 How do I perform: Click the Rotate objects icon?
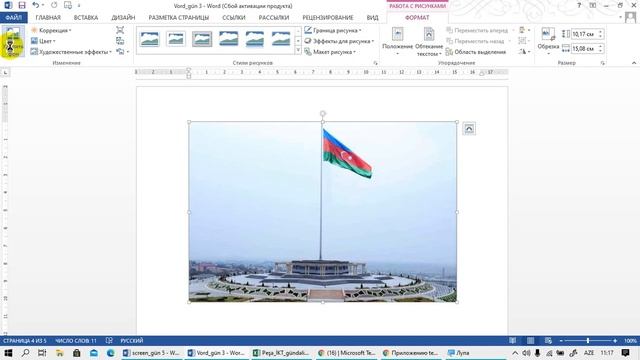[x=524, y=52]
